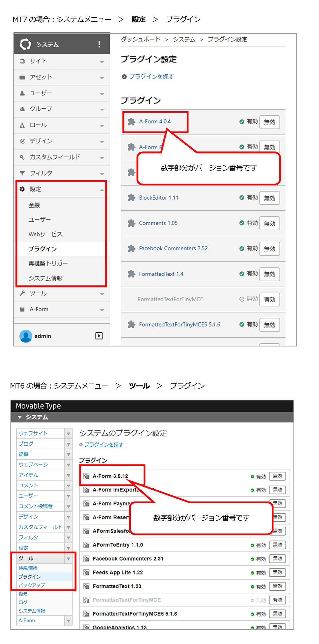Expand the MT6 A-Form dropdown arrow

click(x=68, y=621)
